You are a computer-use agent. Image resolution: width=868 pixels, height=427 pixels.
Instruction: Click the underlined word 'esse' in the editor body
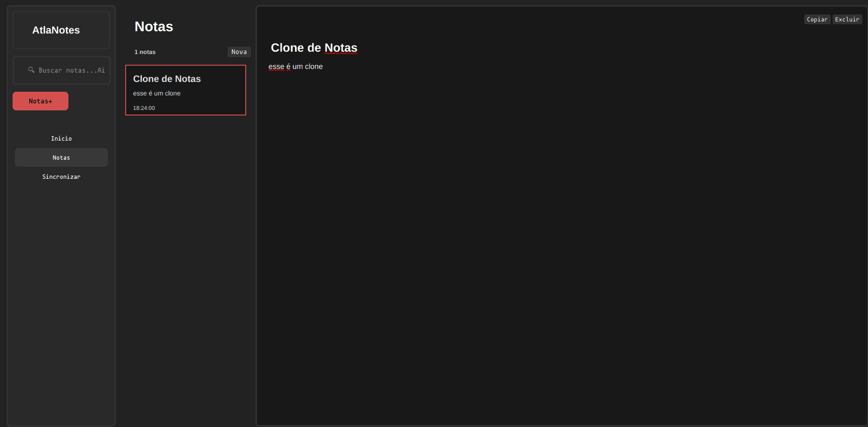tap(276, 67)
